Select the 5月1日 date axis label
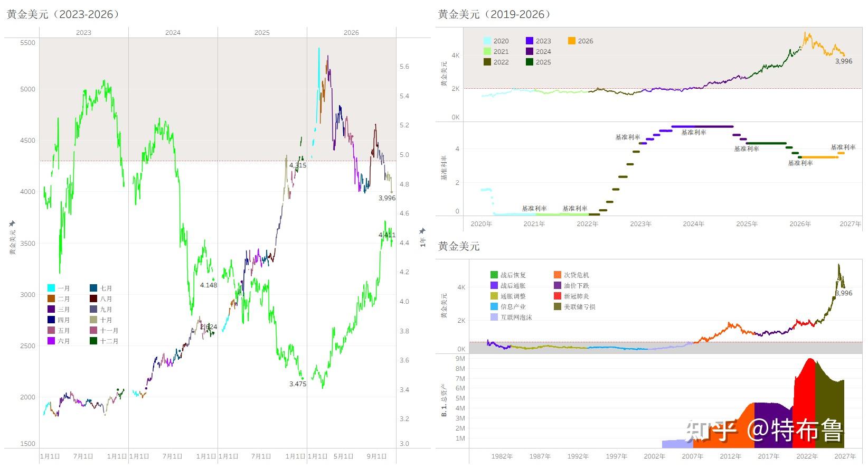The width and height of the screenshot is (868, 467). click(x=343, y=456)
